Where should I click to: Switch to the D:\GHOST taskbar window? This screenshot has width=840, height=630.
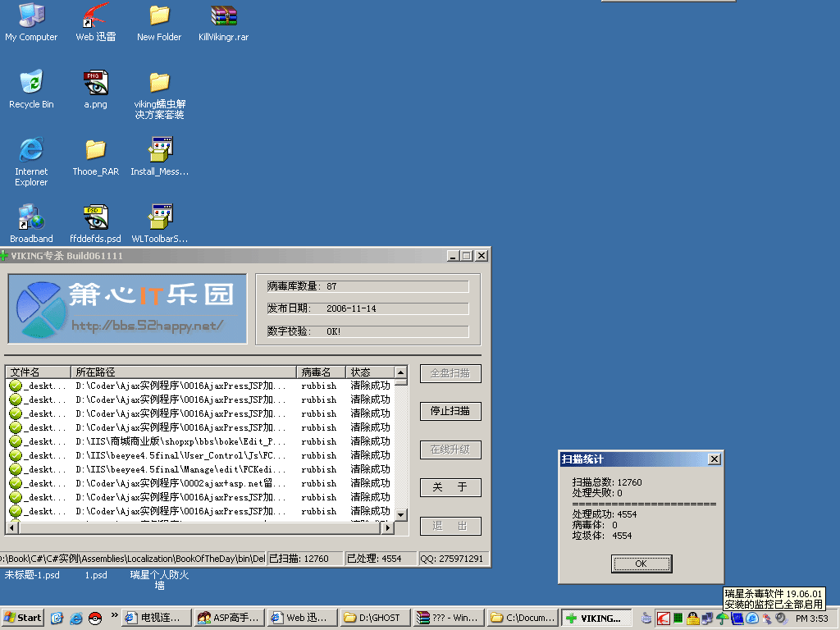pos(372,618)
